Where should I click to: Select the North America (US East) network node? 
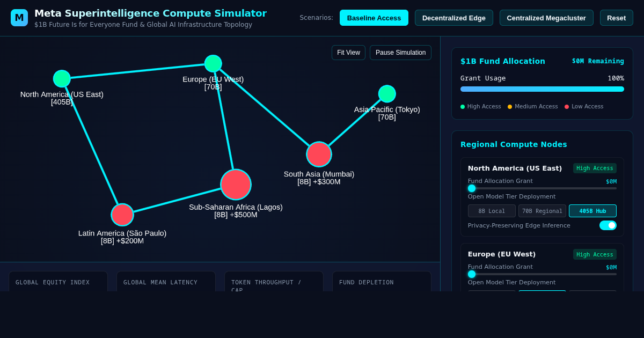coord(62,78)
